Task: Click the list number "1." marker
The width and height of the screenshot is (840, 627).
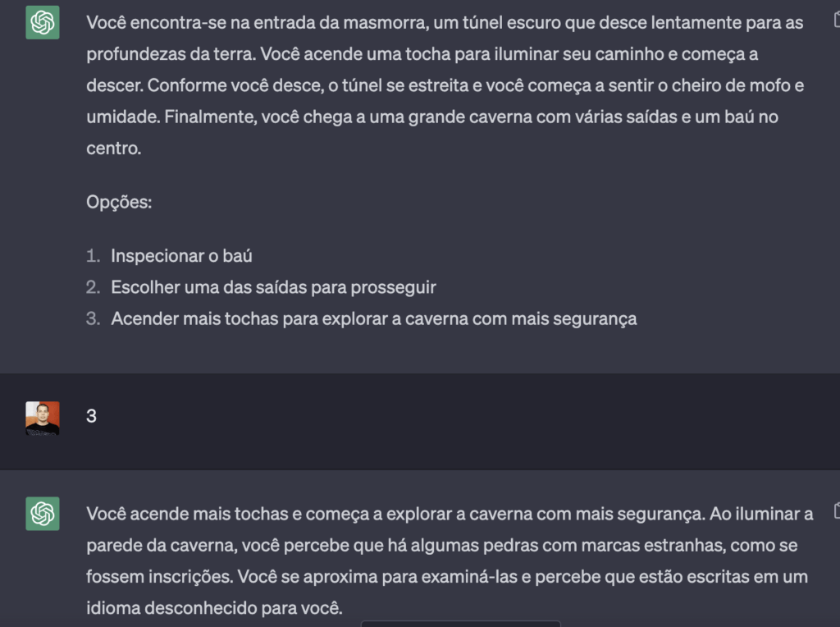Action: [94, 256]
